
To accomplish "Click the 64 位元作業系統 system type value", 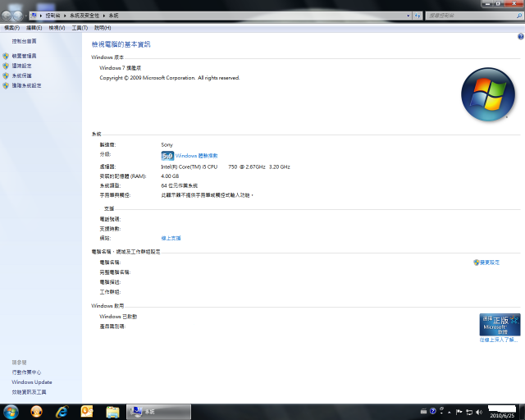I will click(x=179, y=185).
